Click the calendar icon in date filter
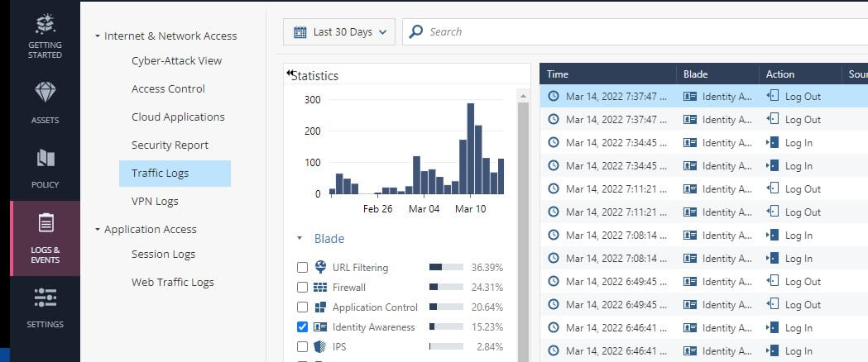The height and width of the screenshot is (362, 868). (300, 32)
